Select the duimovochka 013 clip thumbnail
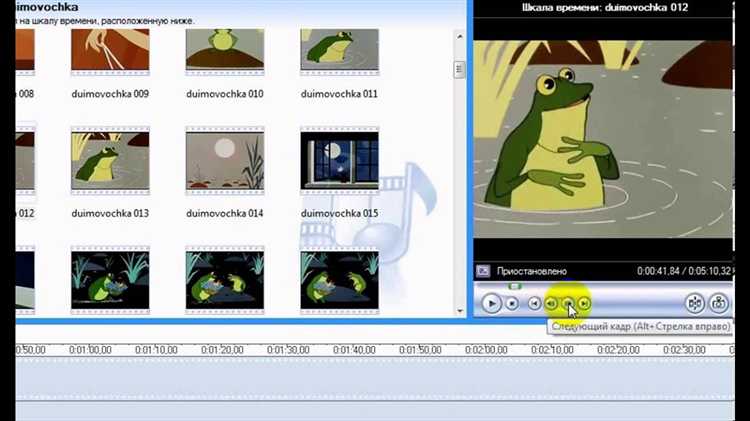The image size is (750, 421). 110,161
